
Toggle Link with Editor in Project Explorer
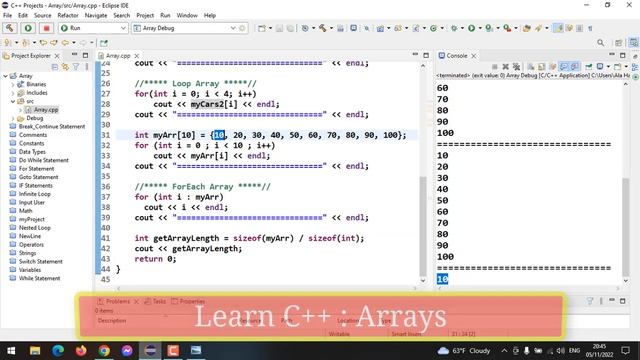tap(65, 67)
